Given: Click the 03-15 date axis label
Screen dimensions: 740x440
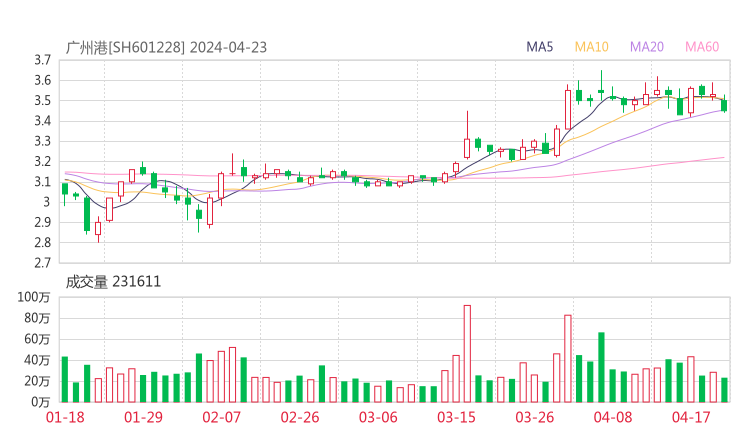Looking at the screenshot, I should point(456,417).
